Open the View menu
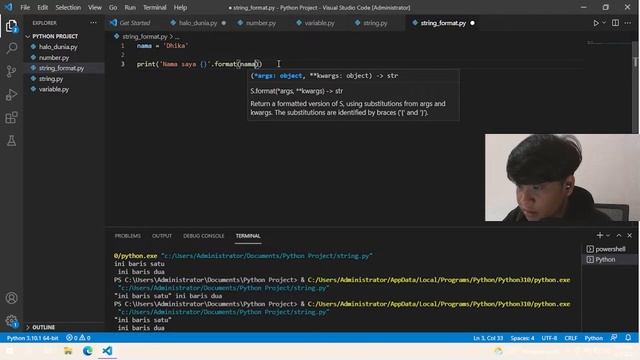 point(95,7)
